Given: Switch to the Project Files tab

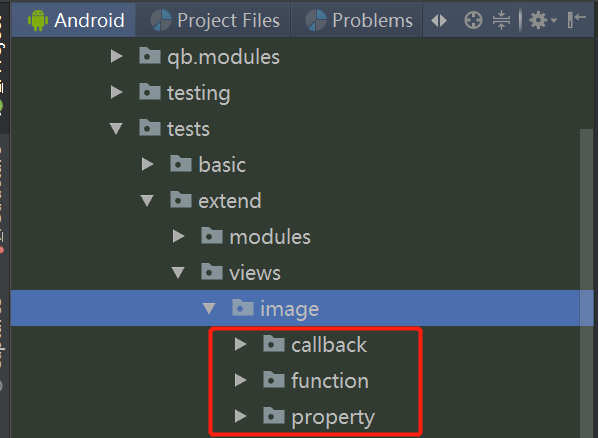Looking at the screenshot, I should click(x=214, y=20).
